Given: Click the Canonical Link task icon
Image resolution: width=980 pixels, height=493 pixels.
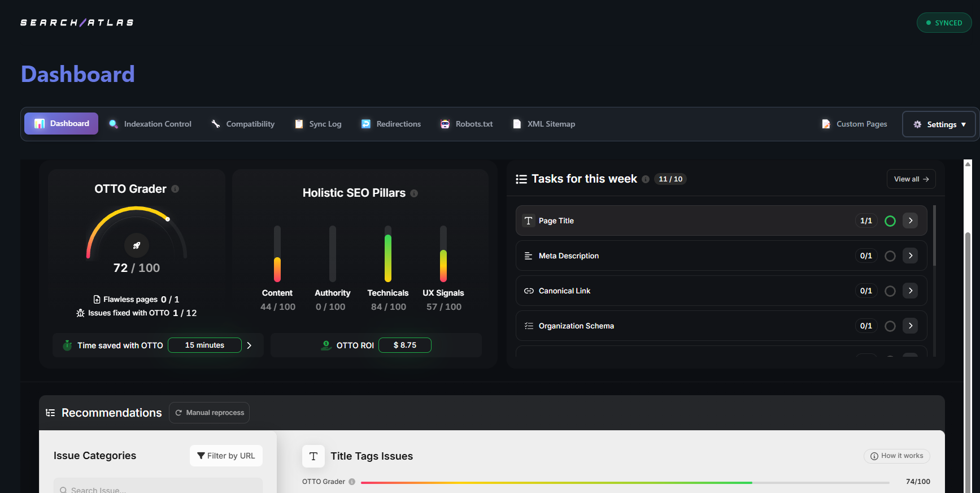Looking at the screenshot, I should (x=529, y=291).
